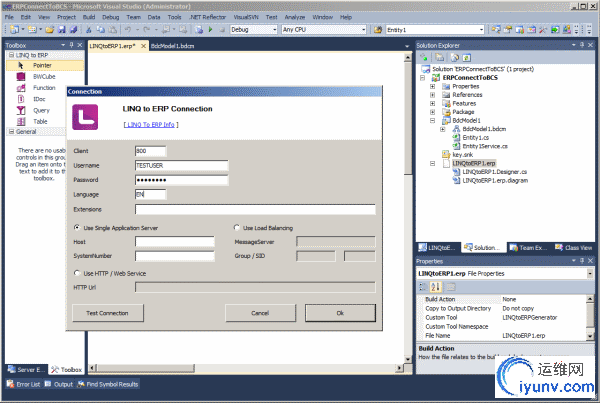Collapse the LINQ to ERP toolbox group
Screen dimensions: 600x403
(x=11, y=55)
